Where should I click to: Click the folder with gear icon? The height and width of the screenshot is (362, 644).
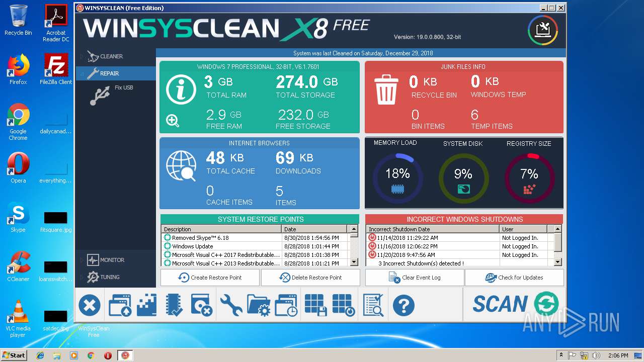coord(259,305)
